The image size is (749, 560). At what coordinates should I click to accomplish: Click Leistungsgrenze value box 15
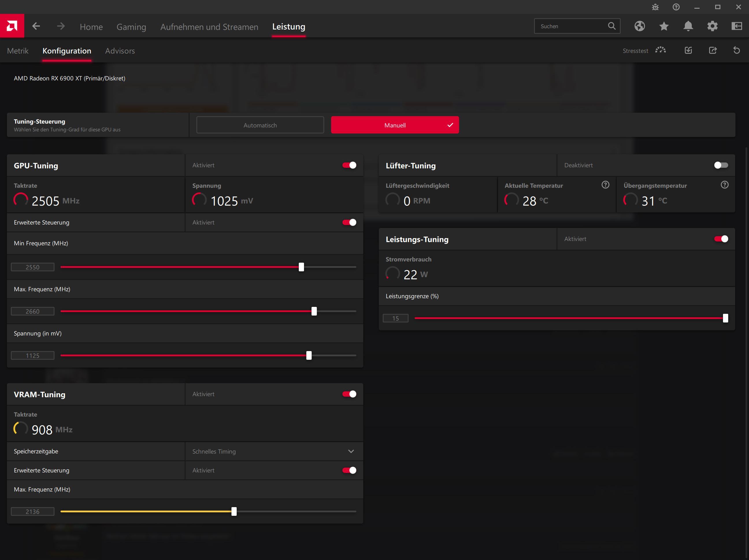(396, 318)
